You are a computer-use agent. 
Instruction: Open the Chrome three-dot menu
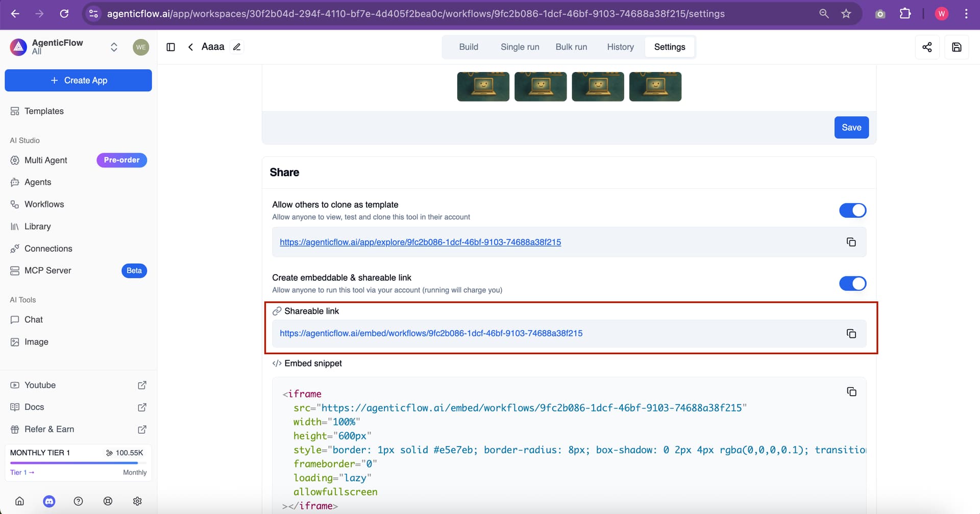coord(966,14)
